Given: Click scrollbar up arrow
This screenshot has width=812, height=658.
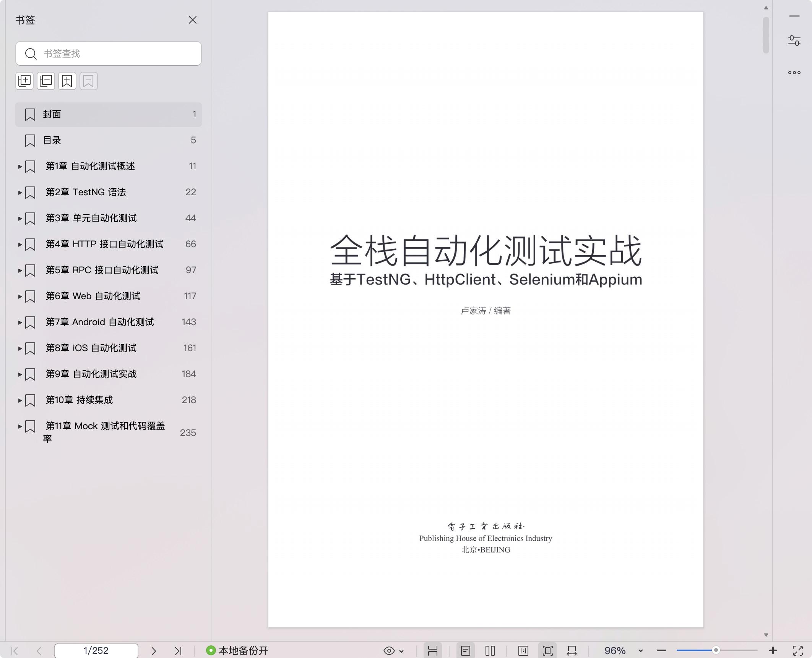Looking at the screenshot, I should click(x=766, y=8).
